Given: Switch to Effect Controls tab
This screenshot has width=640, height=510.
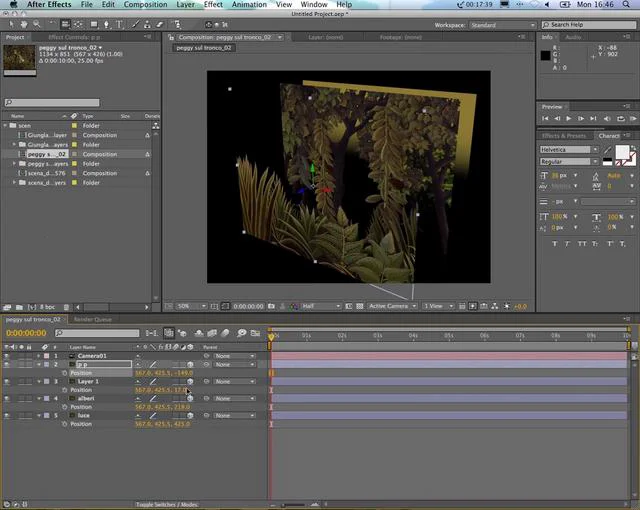Looking at the screenshot, I should click(x=74, y=37).
